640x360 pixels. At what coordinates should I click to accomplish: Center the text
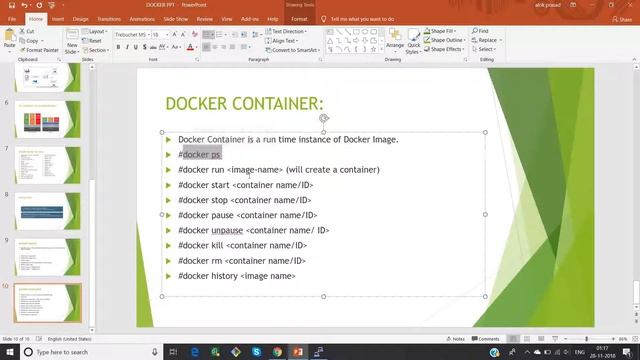click(215, 47)
